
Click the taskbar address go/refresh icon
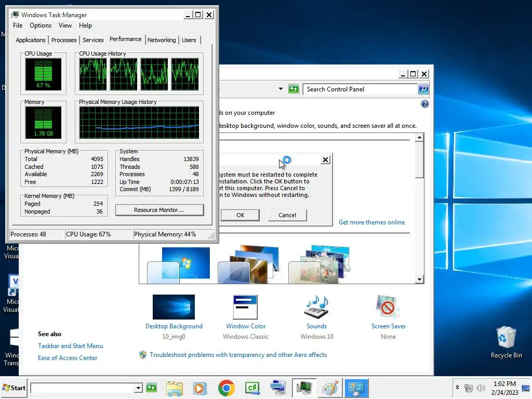pyautogui.click(x=151, y=388)
